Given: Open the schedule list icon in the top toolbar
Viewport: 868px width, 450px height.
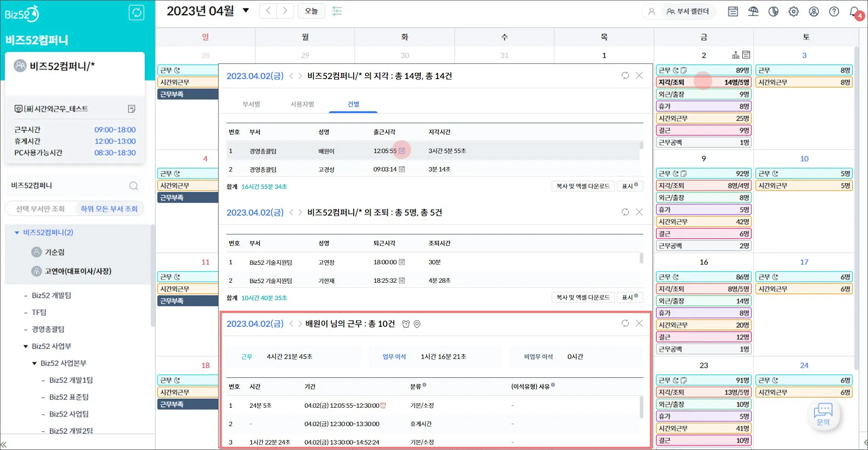Looking at the screenshot, I should point(733,11).
